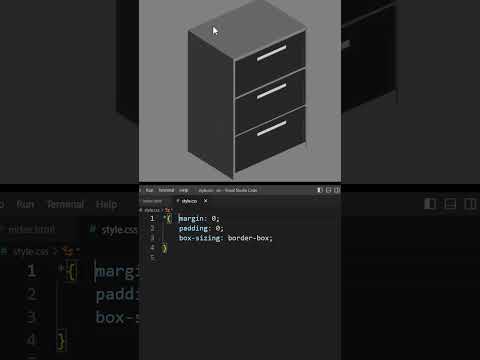Toggle the secondary sidebar layout icon

337,190
